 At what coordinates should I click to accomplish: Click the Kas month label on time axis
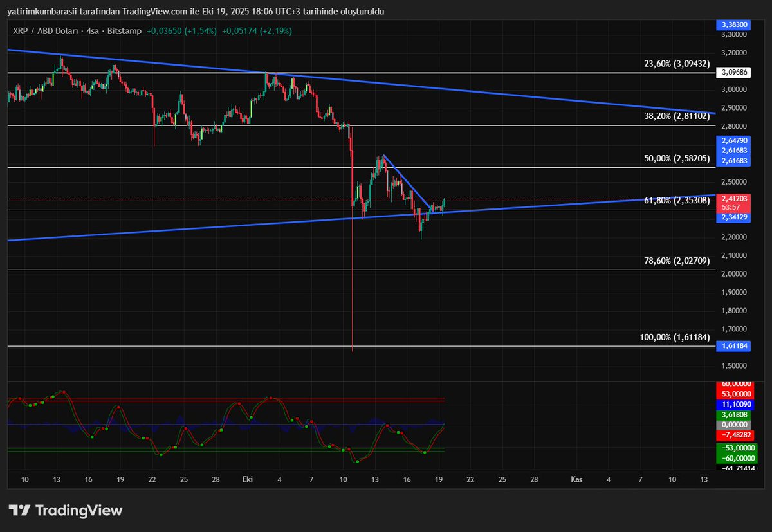tap(577, 479)
